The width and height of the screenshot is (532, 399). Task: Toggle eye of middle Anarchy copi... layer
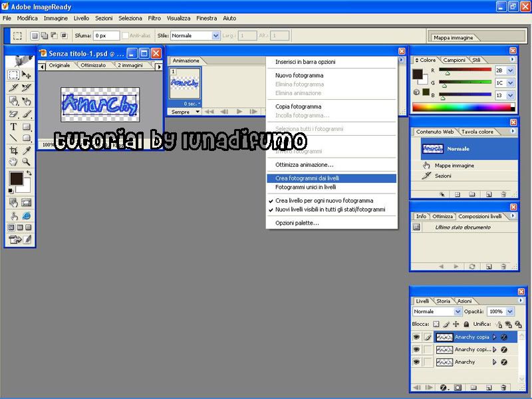click(416, 350)
